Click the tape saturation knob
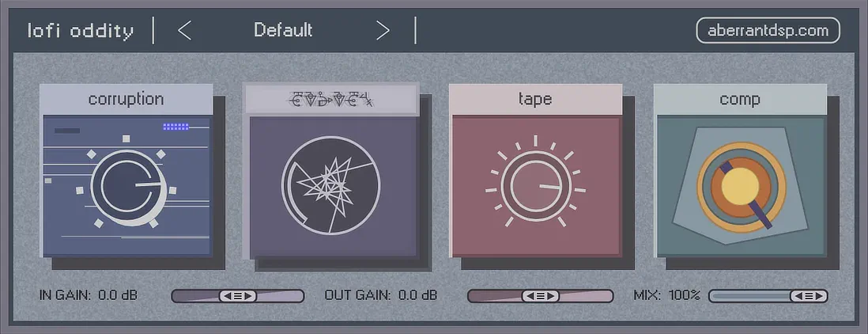Viewport: 868px width, 334px height. point(535,185)
